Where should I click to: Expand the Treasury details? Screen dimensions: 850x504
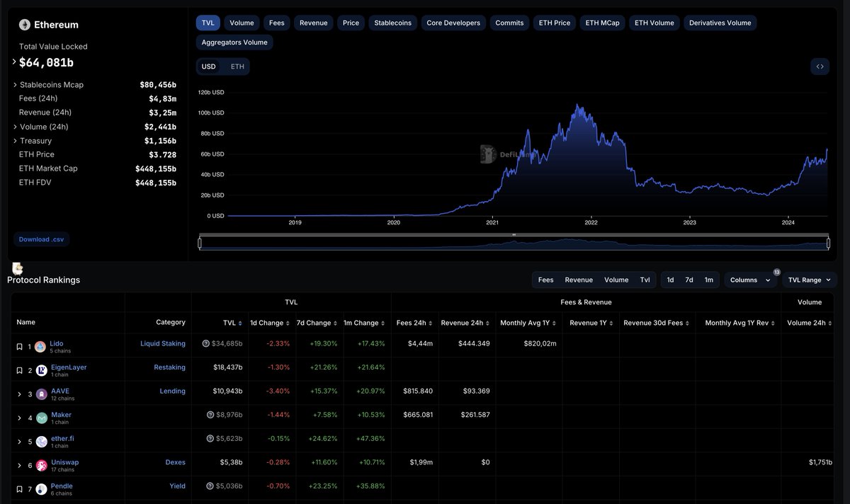(15, 141)
